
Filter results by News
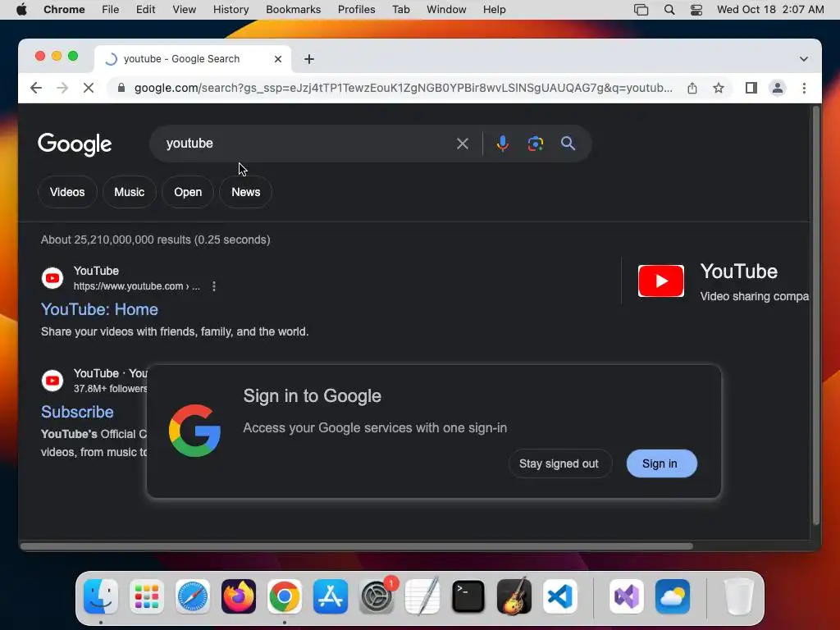(x=246, y=192)
